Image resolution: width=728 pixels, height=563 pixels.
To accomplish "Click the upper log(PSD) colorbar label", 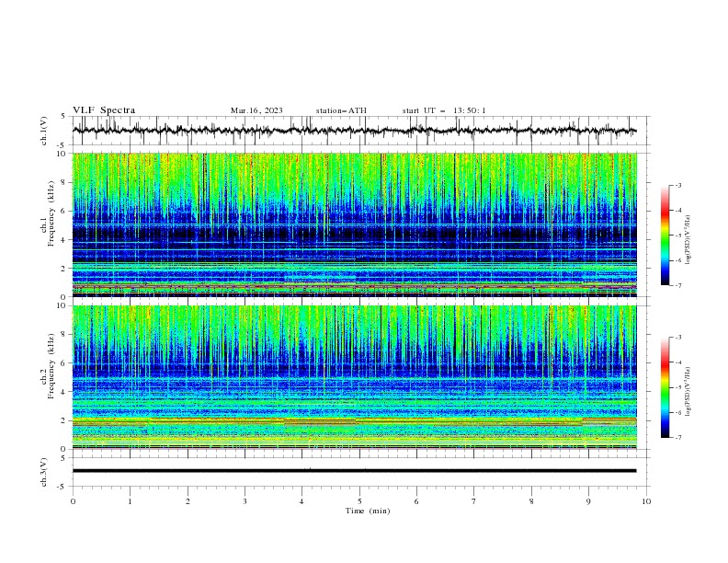I will (688, 240).
